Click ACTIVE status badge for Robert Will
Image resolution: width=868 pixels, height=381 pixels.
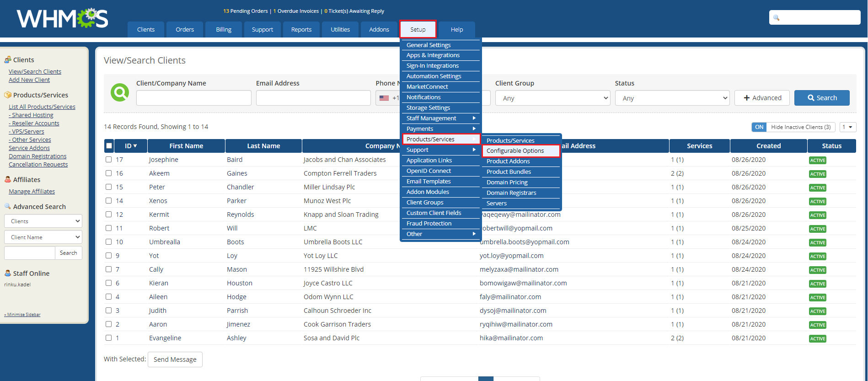(818, 229)
